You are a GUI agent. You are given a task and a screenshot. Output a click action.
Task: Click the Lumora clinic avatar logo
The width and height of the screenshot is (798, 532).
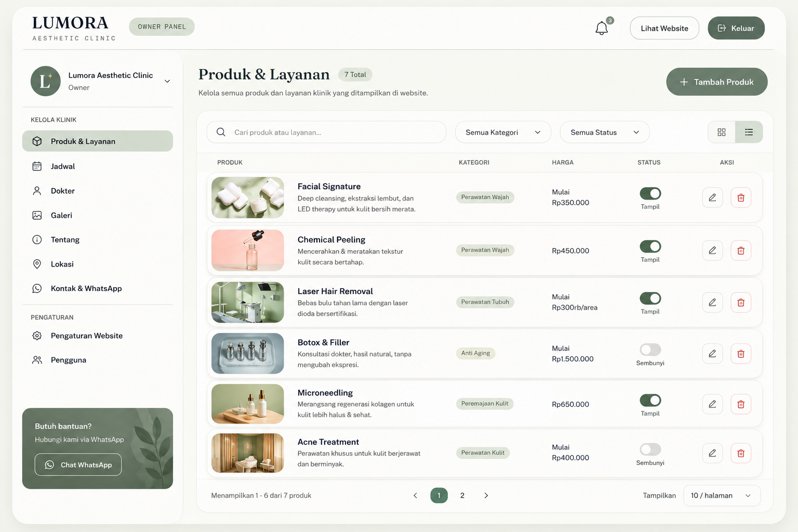[x=46, y=81]
